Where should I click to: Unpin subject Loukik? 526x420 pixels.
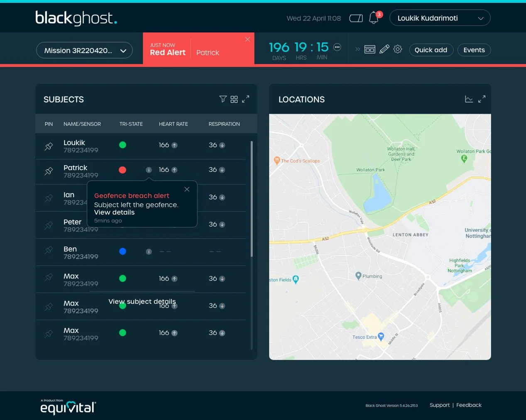(x=49, y=146)
